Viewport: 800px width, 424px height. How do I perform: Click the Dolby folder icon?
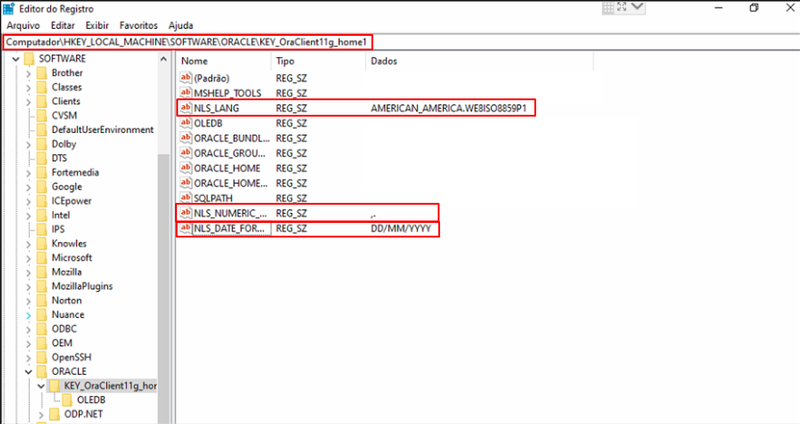42,144
